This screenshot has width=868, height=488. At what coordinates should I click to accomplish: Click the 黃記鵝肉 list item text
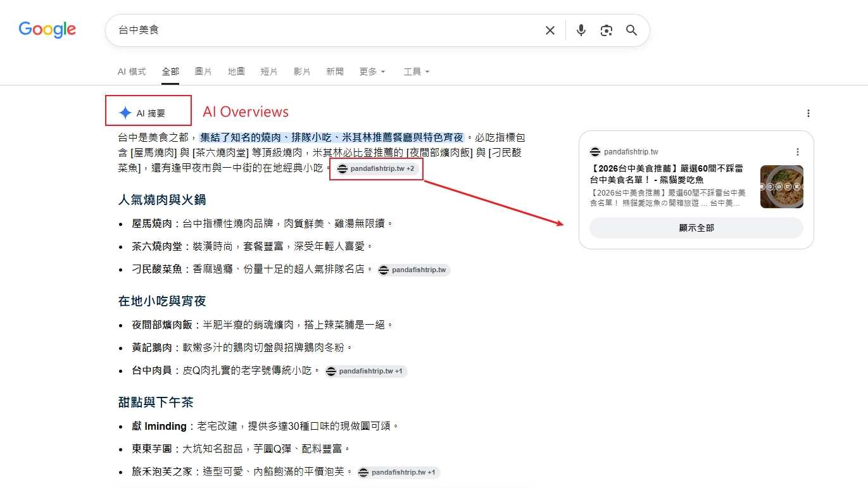click(x=242, y=347)
